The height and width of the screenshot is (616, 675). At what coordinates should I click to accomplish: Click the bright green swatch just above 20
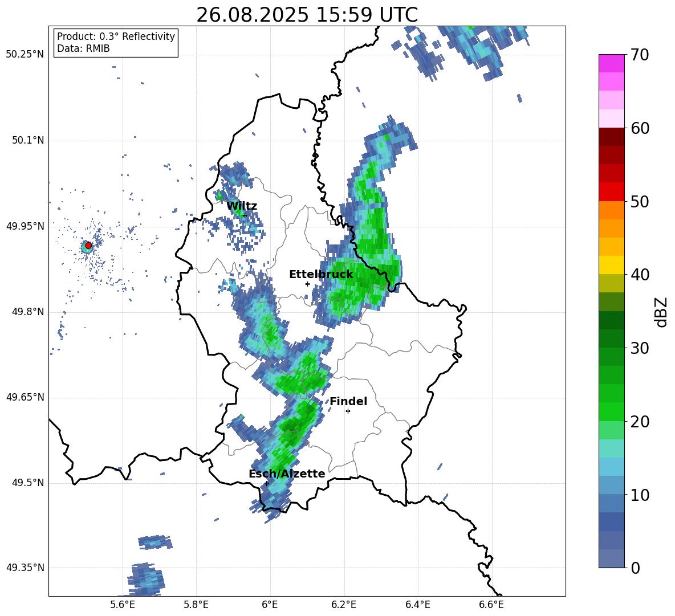(611, 411)
